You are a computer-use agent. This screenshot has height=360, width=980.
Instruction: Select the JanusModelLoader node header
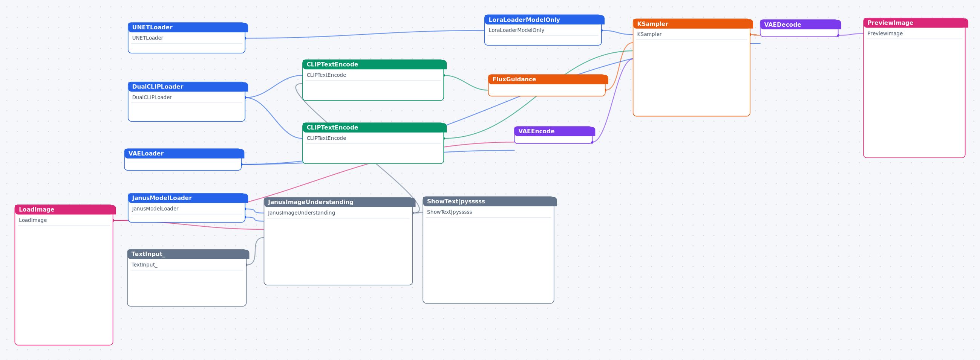click(188, 198)
